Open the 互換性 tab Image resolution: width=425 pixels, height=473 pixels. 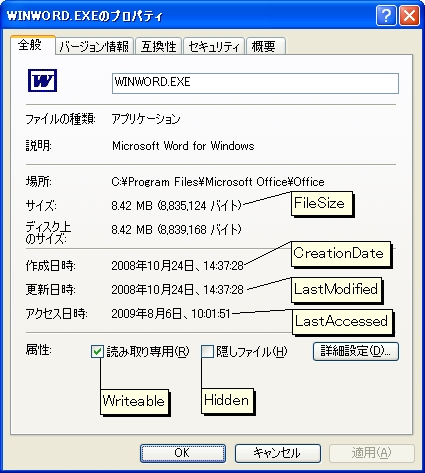[x=158, y=46]
